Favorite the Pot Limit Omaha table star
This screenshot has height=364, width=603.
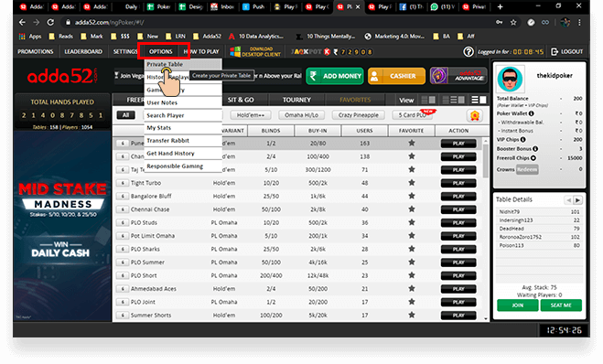(x=412, y=235)
